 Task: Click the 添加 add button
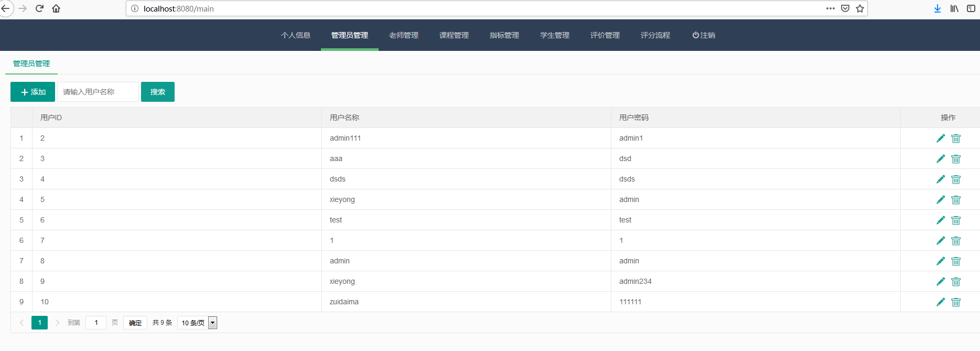click(x=33, y=92)
